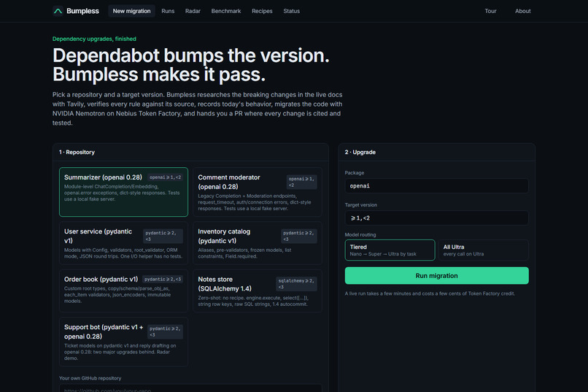Open the Tour link

click(490, 11)
